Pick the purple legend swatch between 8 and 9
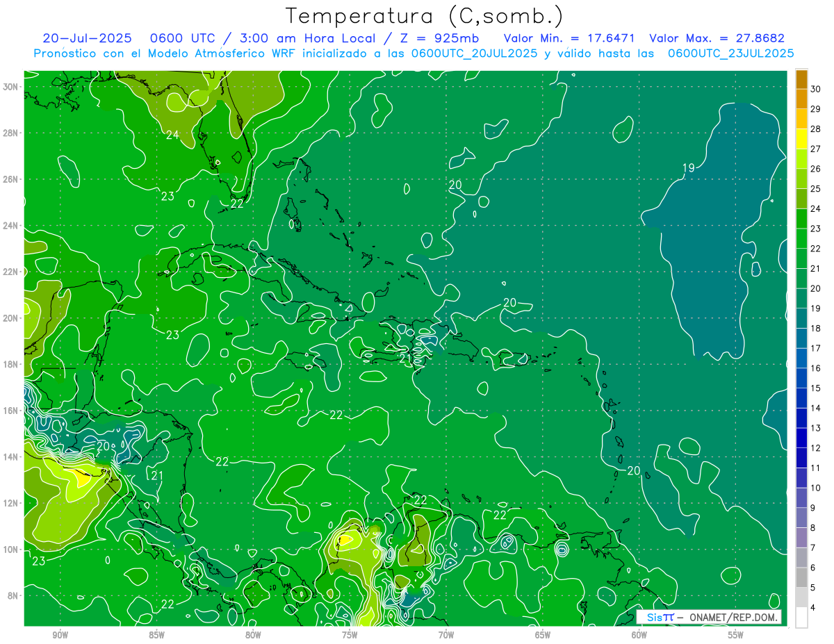The width and height of the screenshot is (834, 644). coord(801,518)
